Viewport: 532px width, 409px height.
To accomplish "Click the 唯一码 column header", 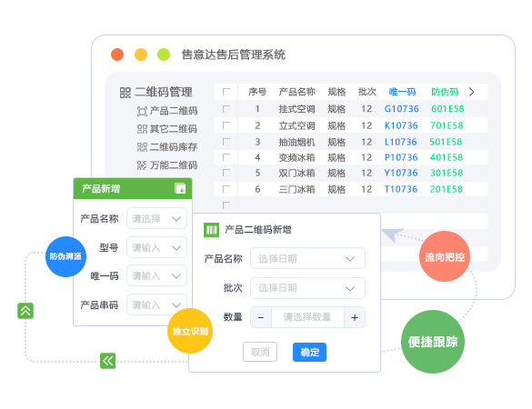I will point(402,92).
